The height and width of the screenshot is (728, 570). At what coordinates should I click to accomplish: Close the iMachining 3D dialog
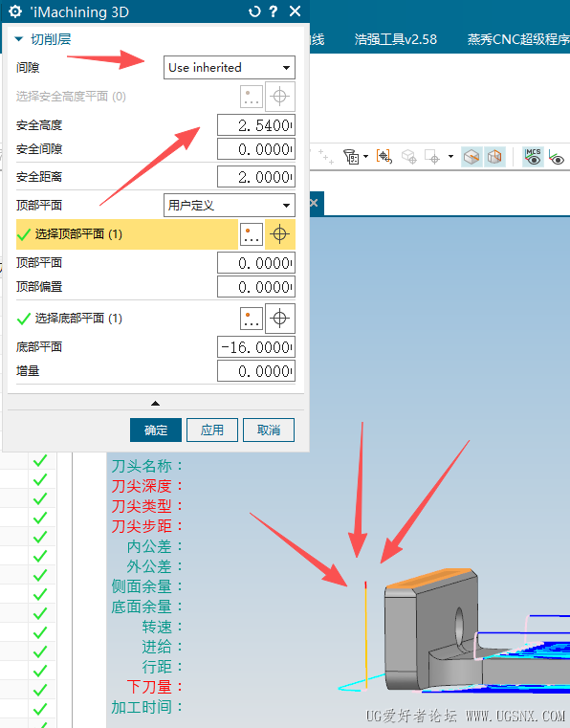click(296, 11)
